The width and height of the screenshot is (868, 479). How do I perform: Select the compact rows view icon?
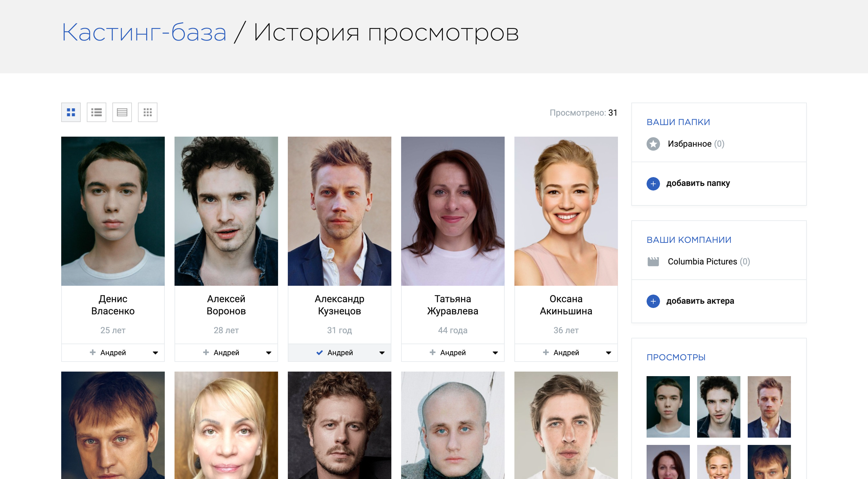pyautogui.click(x=122, y=112)
